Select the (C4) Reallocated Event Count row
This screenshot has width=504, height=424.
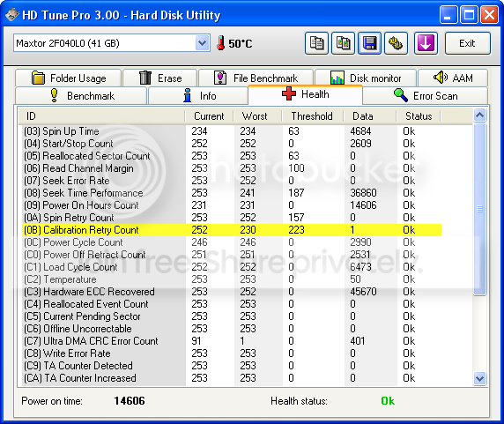tap(232, 304)
